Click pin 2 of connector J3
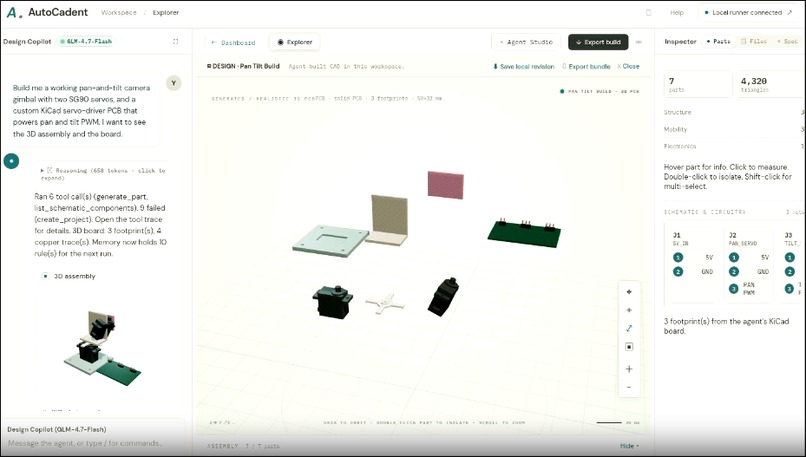 pyautogui.click(x=790, y=271)
